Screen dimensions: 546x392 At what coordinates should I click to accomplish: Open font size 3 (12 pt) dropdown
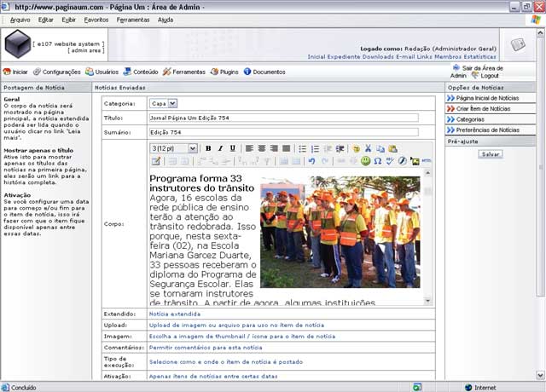[x=174, y=148]
